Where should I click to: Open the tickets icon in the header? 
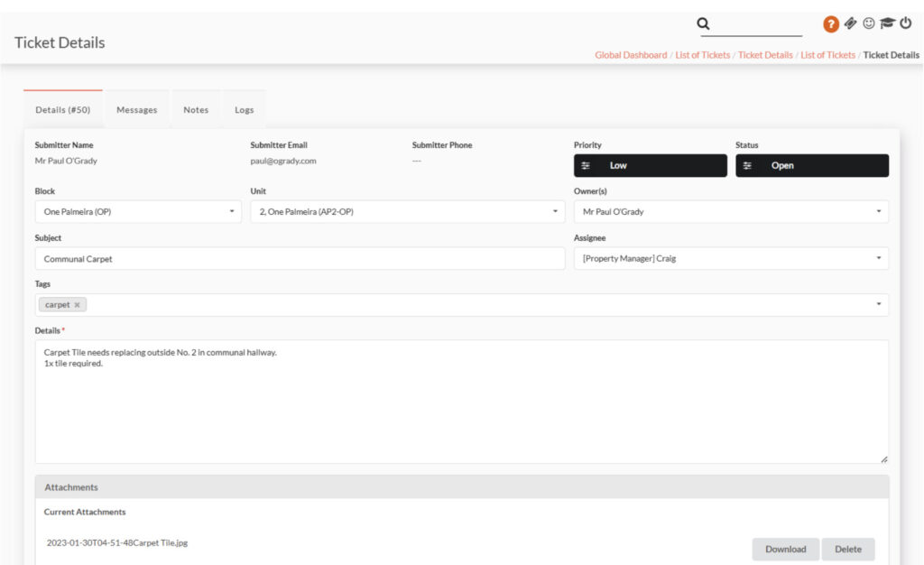click(x=851, y=23)
